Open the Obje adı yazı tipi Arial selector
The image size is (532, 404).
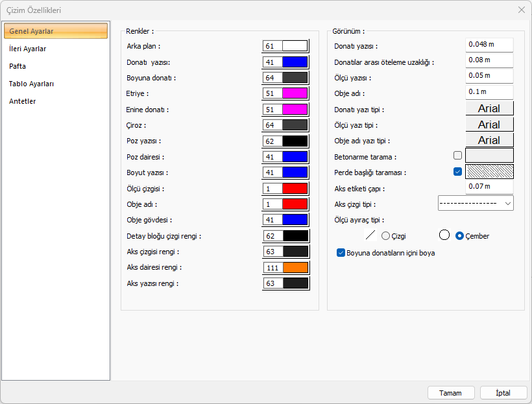tap(489, 140)
